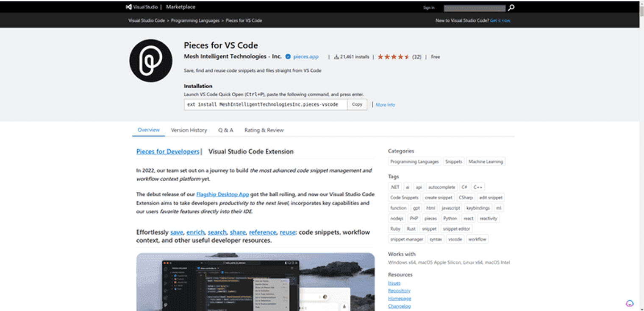
Task: Click the Pieces extension logo image
Action: [151, 61]
